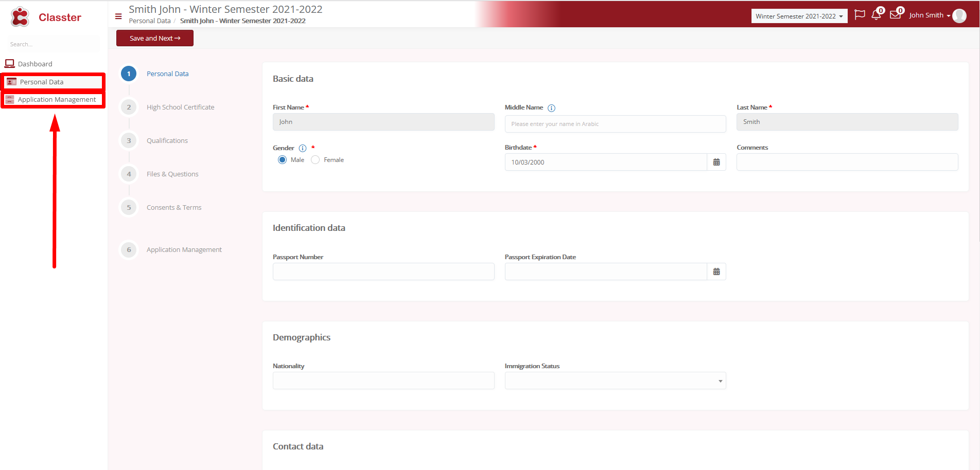The image size is (980, 470).
Task: Click the Passport Expiration Date field
Action: pos(606,272)
